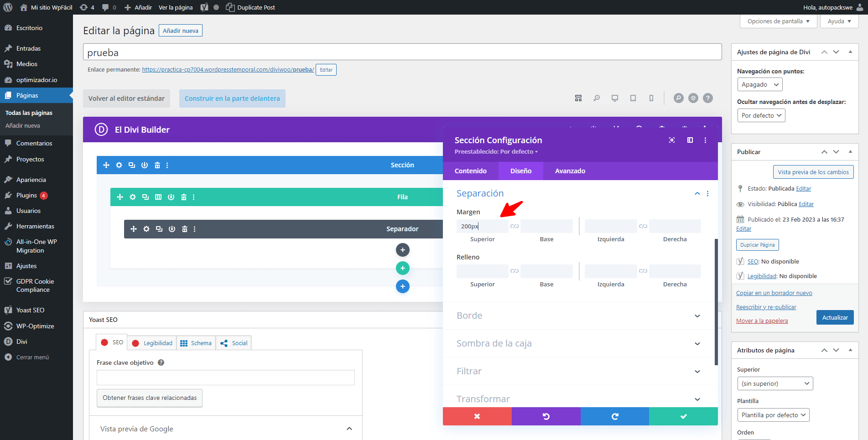Open Ocultar navegación Por defecto dropdown
The height and width of the screenshot is (440, 868).
761,116
